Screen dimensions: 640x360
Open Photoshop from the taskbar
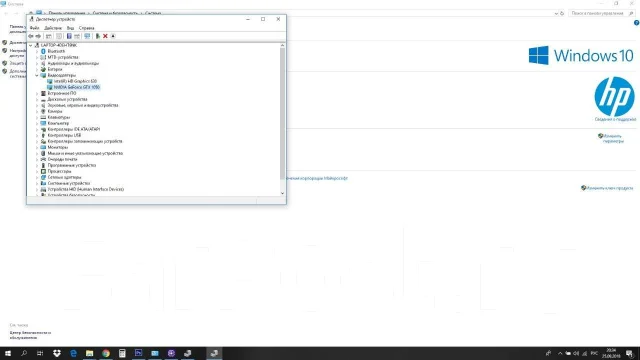(138, 353)
